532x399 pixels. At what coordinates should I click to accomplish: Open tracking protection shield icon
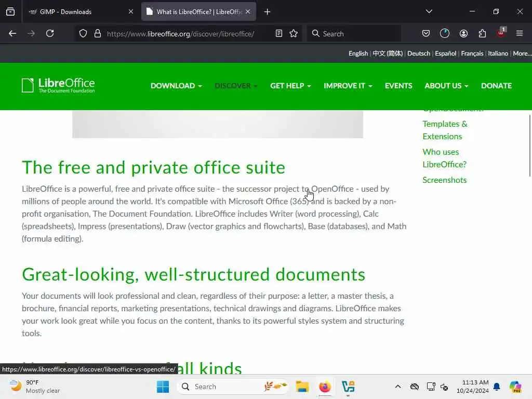pyautogui.click(x=83, y=34)
